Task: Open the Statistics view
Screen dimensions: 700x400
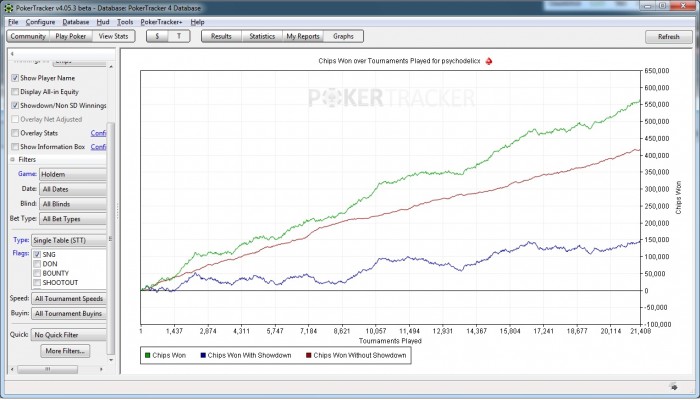Action: tap(262, 37)
